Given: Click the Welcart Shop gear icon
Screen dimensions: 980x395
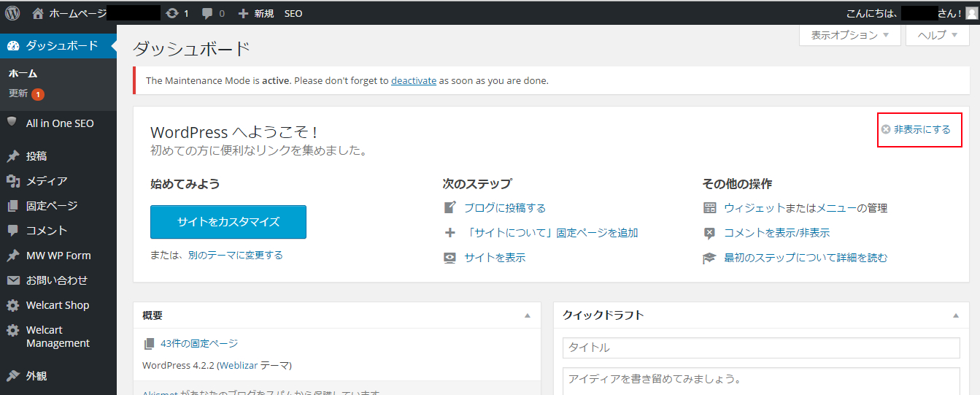Looking at the screenshot, I should [13, 305].
